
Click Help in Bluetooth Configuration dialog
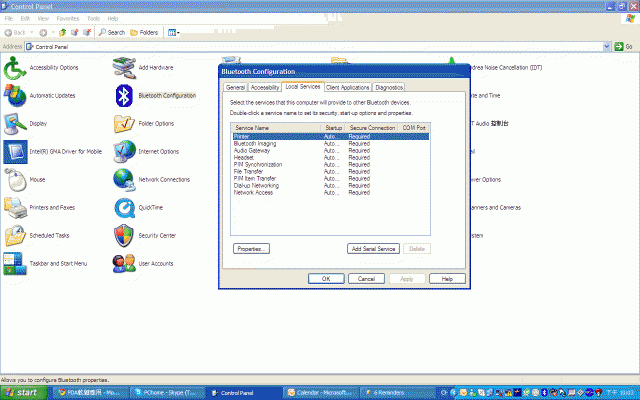tap(447, 279)
